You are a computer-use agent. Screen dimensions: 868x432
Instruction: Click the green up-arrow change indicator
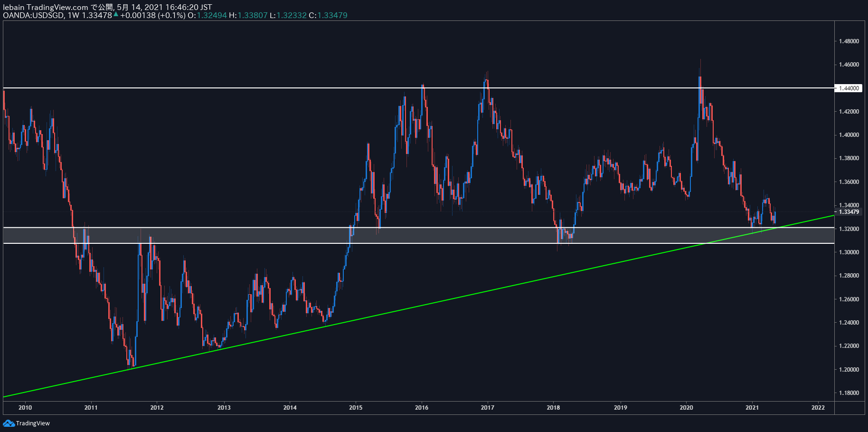(x=116, y=14)
